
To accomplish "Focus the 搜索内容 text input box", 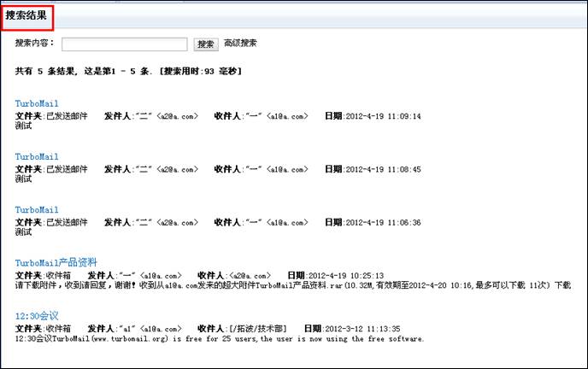I will tap(124, 44).
